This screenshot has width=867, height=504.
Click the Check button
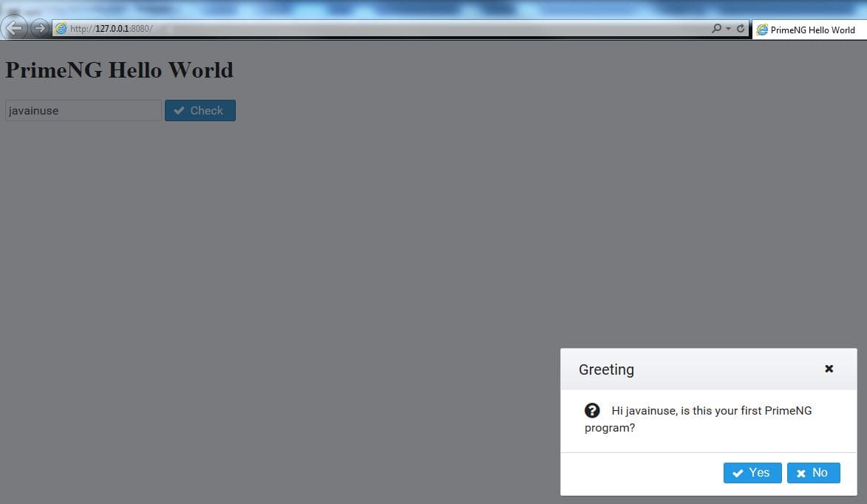(200, 111)
